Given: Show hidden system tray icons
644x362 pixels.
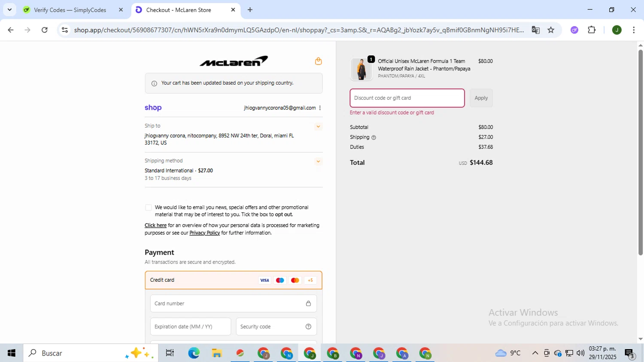Looking at the screenshot, I should pyautogui.click(x=535, y=353).
